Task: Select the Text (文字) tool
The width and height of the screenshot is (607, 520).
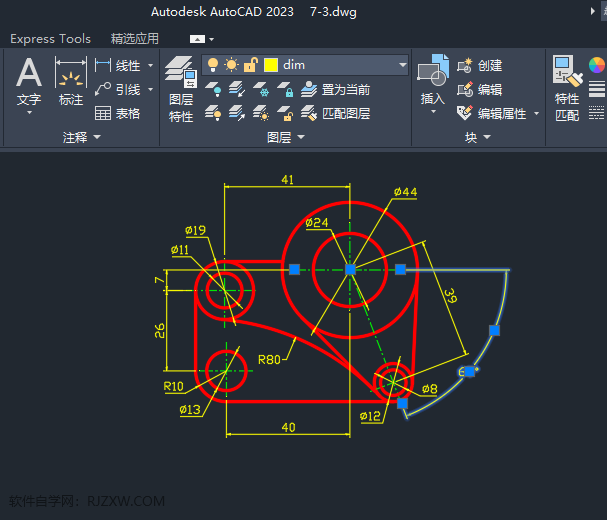Action: pos(29,75)
